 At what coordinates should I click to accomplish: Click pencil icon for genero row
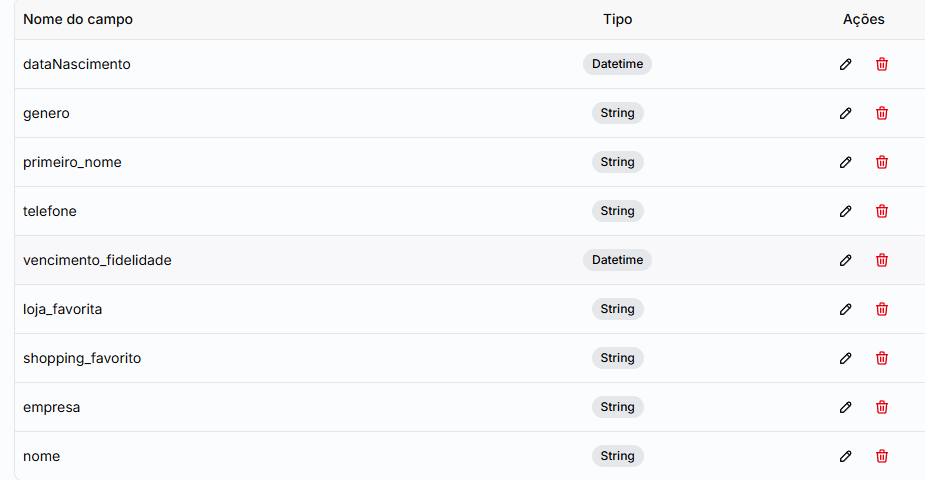[845, 113]
